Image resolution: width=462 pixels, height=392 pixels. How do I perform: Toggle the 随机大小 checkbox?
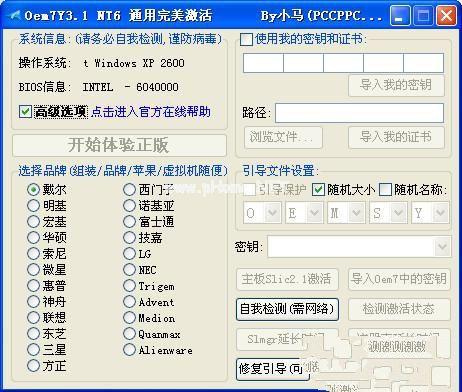318,190
